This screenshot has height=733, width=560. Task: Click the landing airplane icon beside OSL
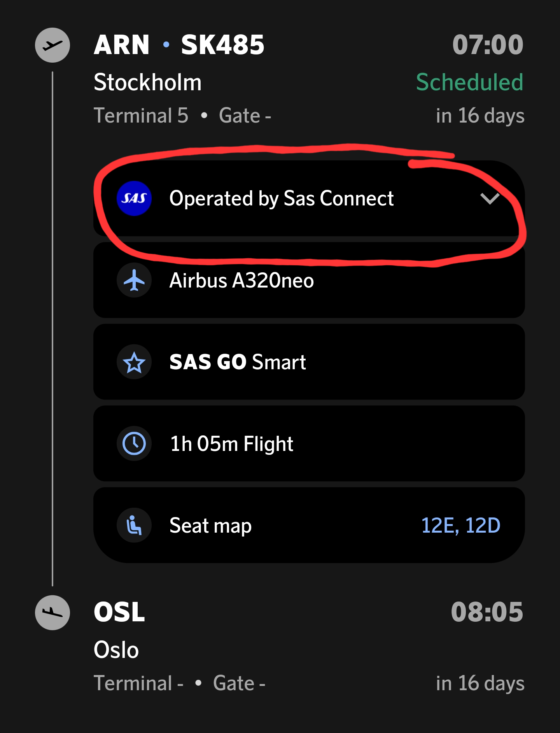click(52, 613)
